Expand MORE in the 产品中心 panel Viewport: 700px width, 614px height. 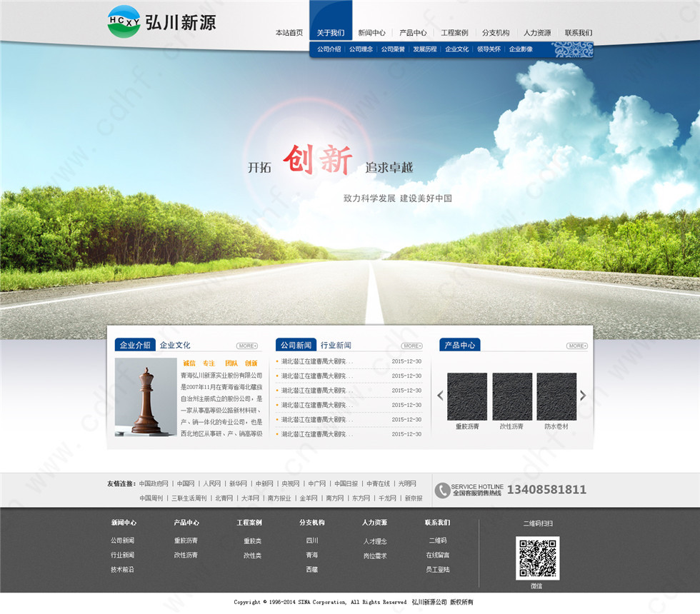tap(576, 346)
